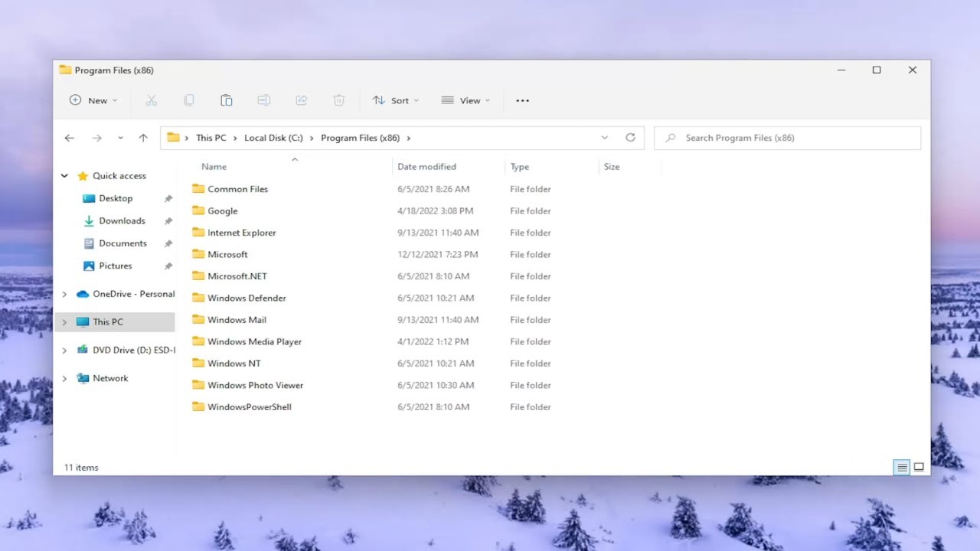
Task: Click the Network icon in sidebar
Action: click(x=83, y=378)
